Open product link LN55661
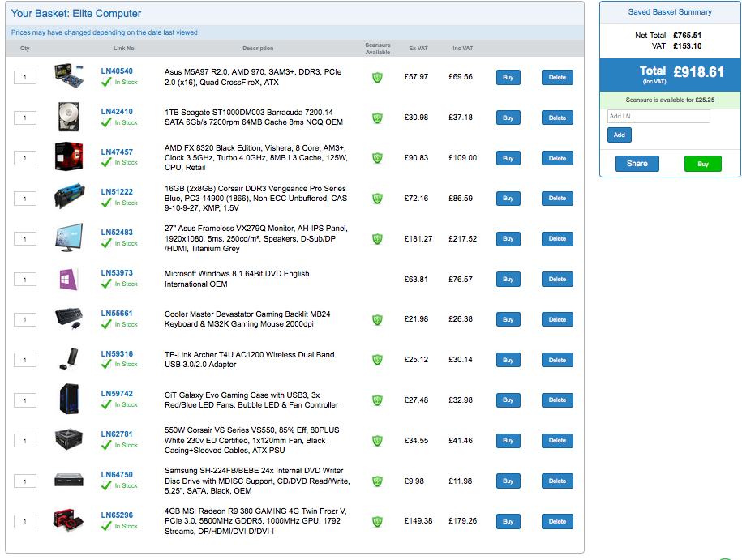Viewport: 742px width, 560px height. [117, 313]
